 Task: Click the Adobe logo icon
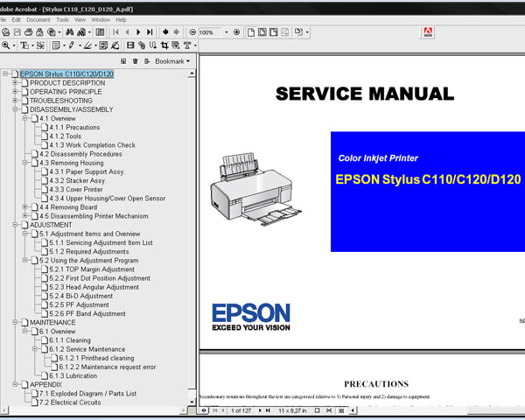[428, 32]
